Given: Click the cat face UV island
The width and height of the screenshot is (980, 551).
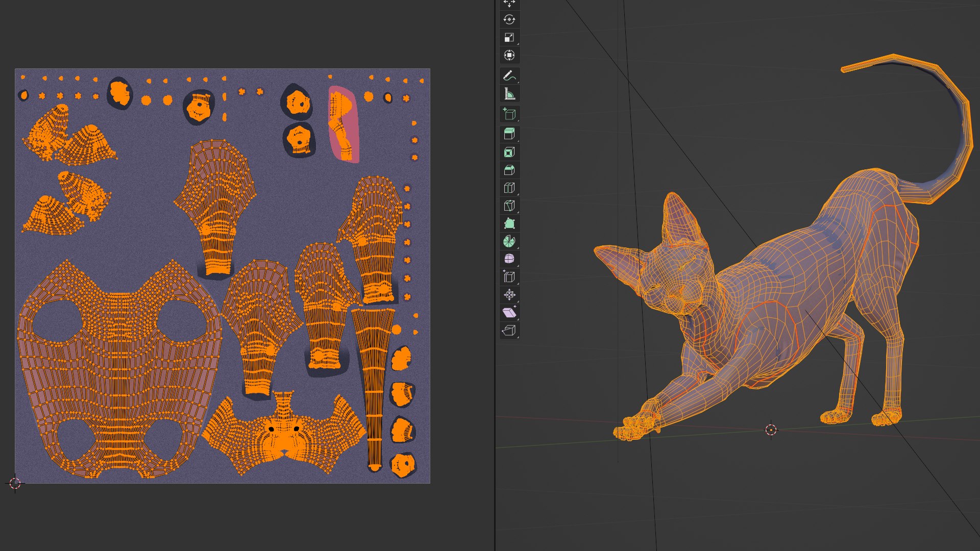Looking at the screenshot, I should click(x=284, y=434).
